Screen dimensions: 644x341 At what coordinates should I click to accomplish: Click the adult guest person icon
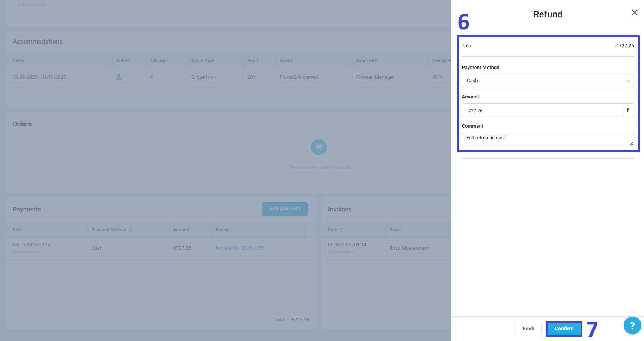pyautogui.click(x=119, y=77)
